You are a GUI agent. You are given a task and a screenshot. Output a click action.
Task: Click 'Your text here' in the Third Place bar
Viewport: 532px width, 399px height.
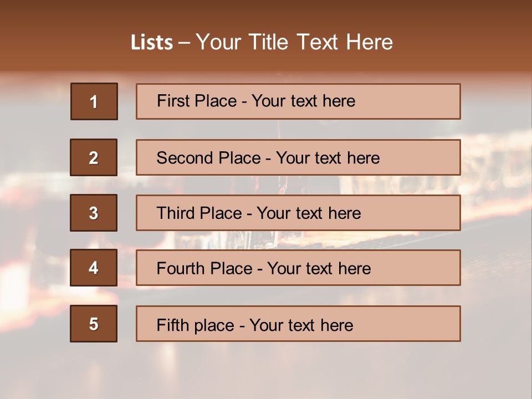(x=309, y=213)
